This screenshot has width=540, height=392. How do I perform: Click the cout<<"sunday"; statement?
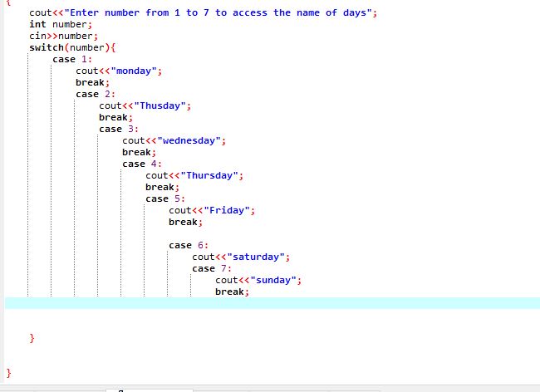pos(258,280)
